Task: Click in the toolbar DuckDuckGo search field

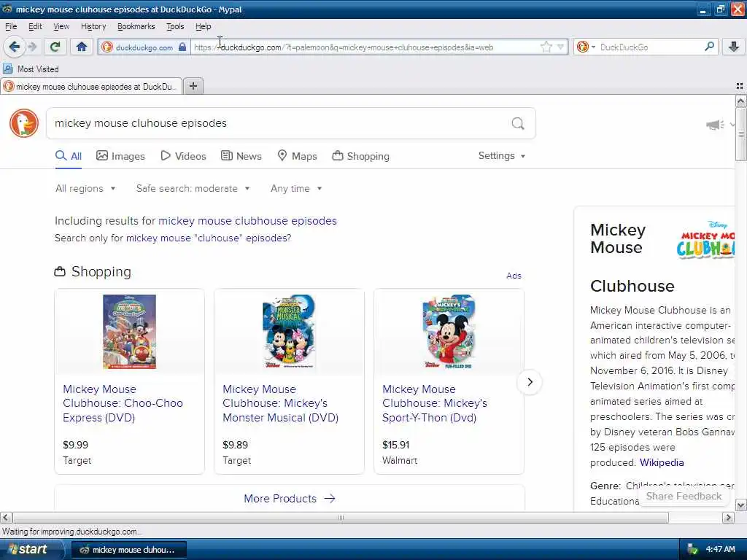Action: pyautogui.click(x=650, y=47)
